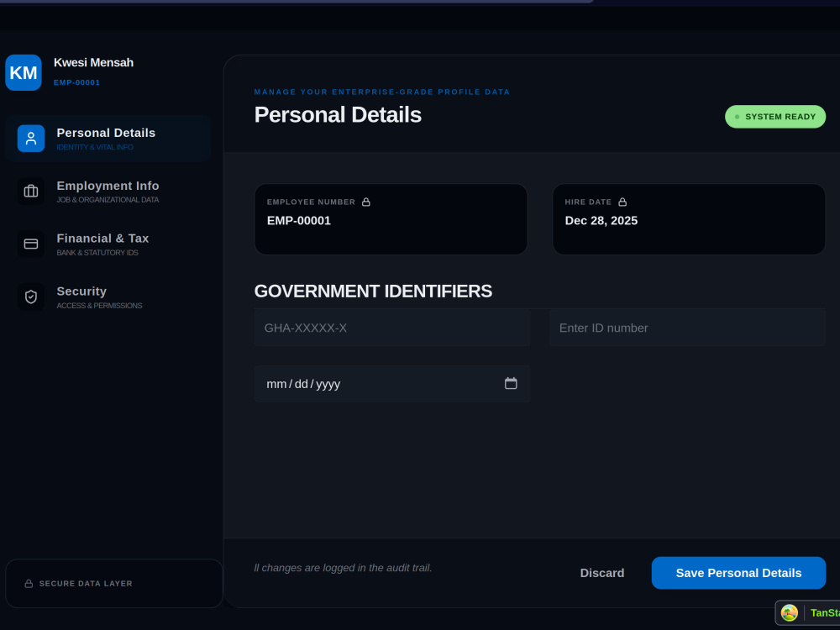Viewport: 840px width, 630px height.
Task: Click the Government Identifiers heading
Action: 373,291
